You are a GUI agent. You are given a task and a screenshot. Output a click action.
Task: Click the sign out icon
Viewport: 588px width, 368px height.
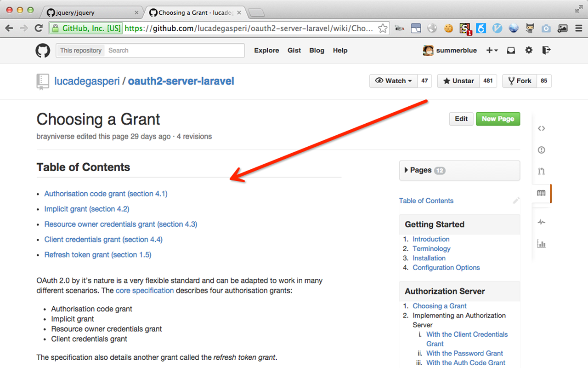pyautogui.click(x=546, y=50)
